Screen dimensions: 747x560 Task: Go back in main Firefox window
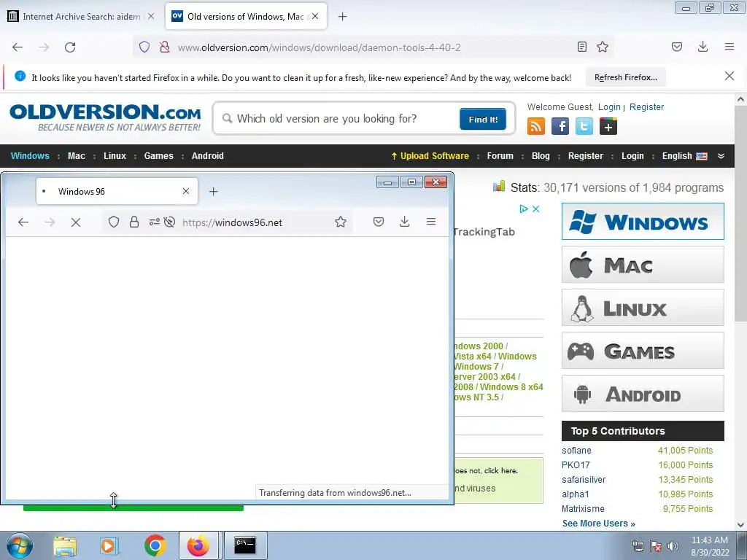[18, 47]
